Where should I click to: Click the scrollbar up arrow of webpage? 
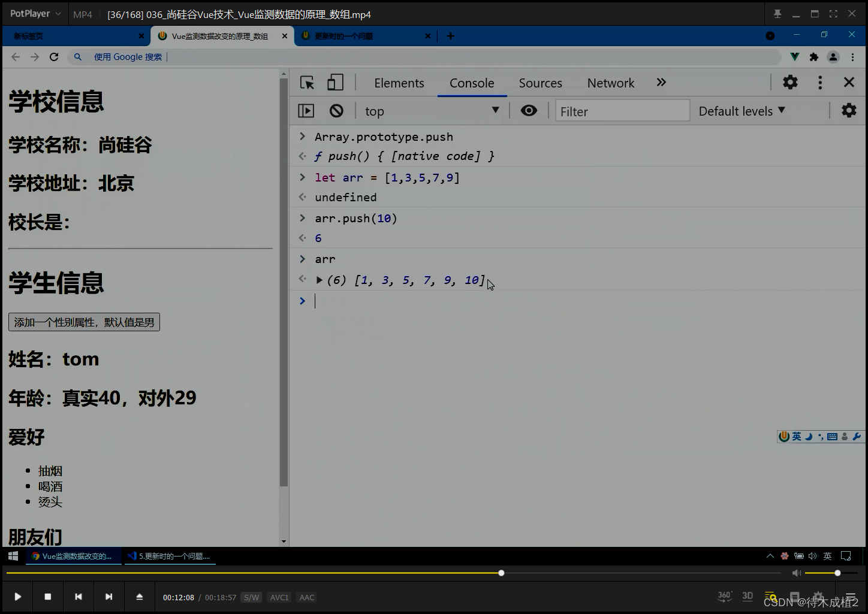point(284,74)
